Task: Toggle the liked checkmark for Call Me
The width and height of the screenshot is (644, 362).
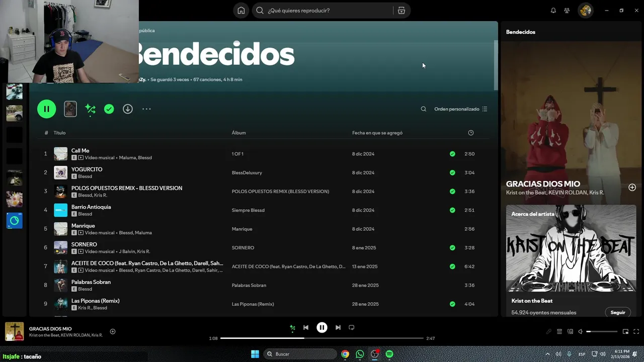Action: click(452, 154)
